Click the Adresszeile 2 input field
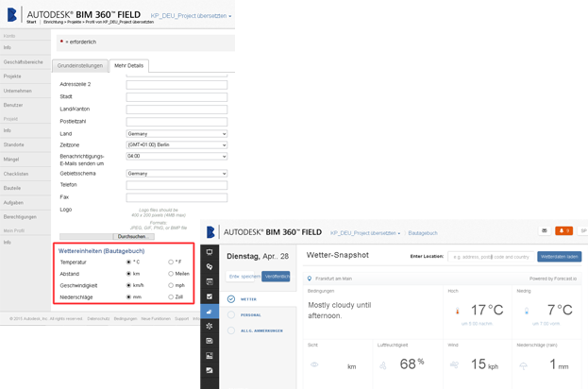Image resolution: width=588 pixels, height=389 pixels. pyautogui.click(x=176, y=85)
